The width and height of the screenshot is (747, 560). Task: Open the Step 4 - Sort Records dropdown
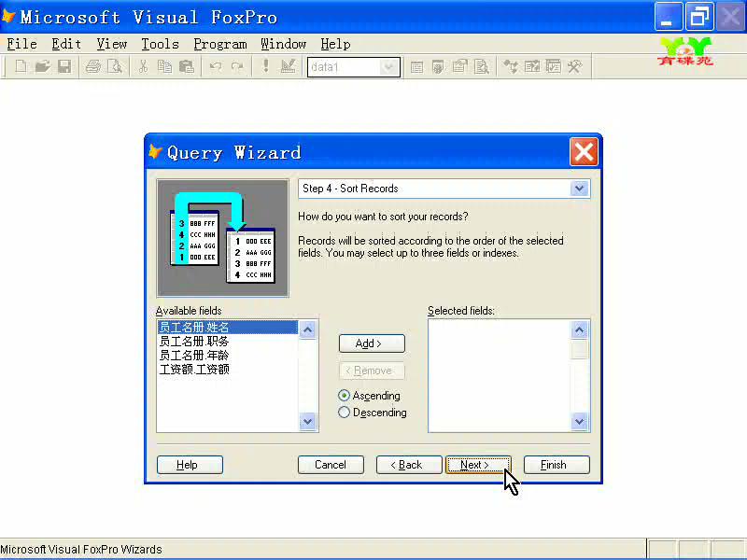pos(579,189)
